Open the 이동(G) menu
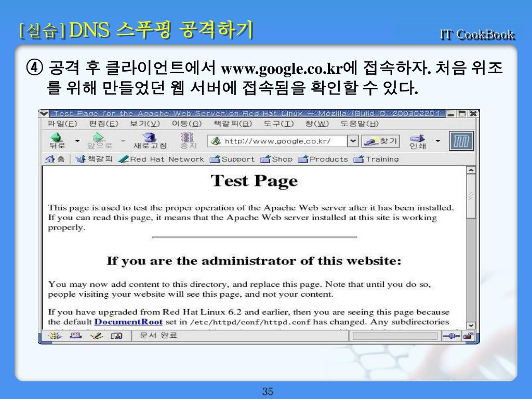The image size is (532, 399). tap(187, 124)
